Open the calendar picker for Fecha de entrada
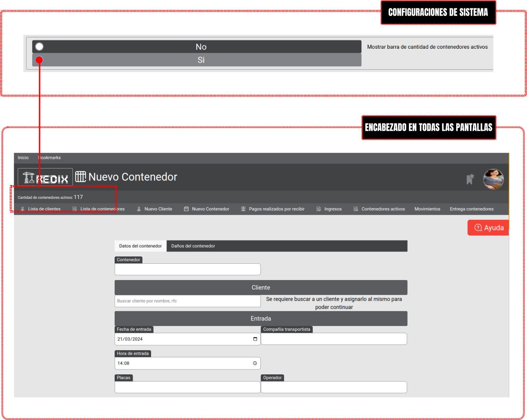This screenshot has height=420, width=527. pos(255,339)
